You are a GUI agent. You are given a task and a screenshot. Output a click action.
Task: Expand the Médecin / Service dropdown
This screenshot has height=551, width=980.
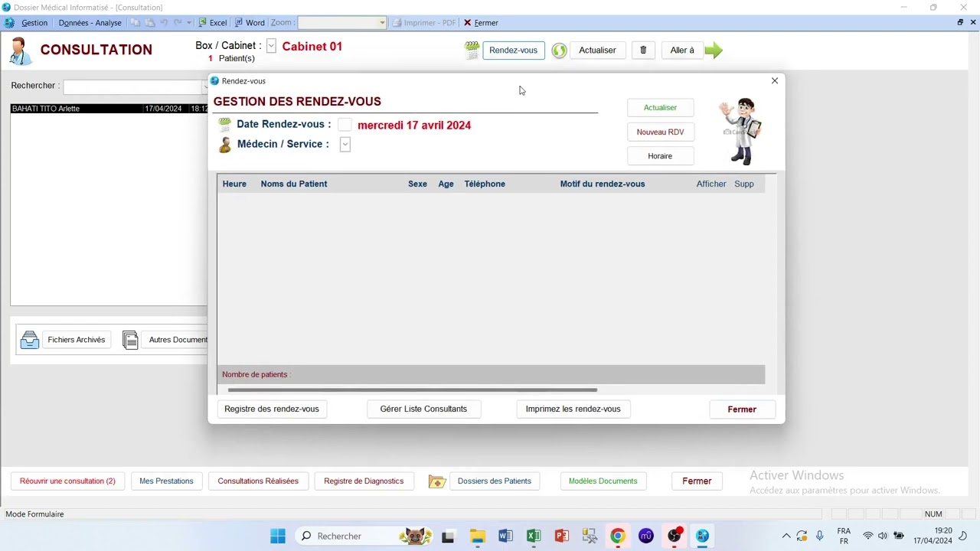point(345,144)
